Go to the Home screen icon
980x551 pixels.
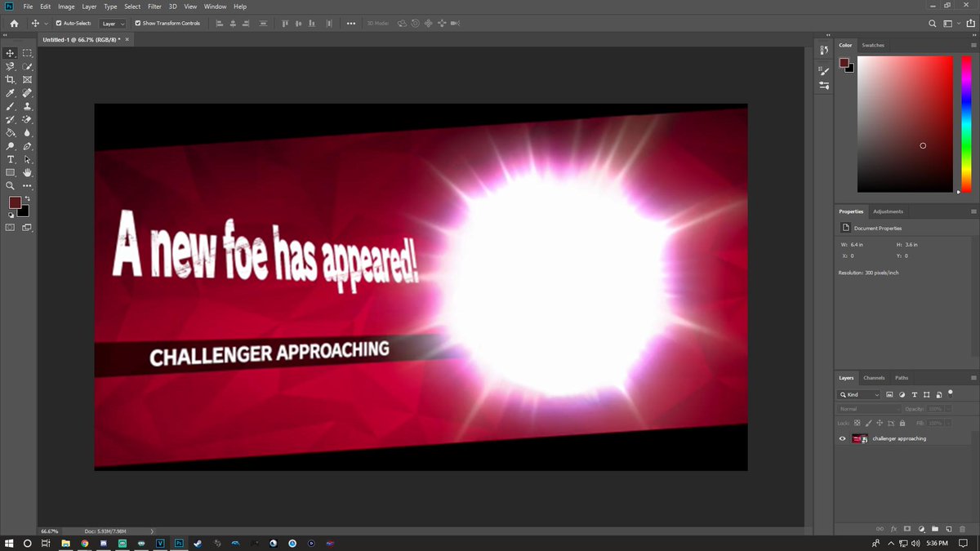[x=14, y=24]
